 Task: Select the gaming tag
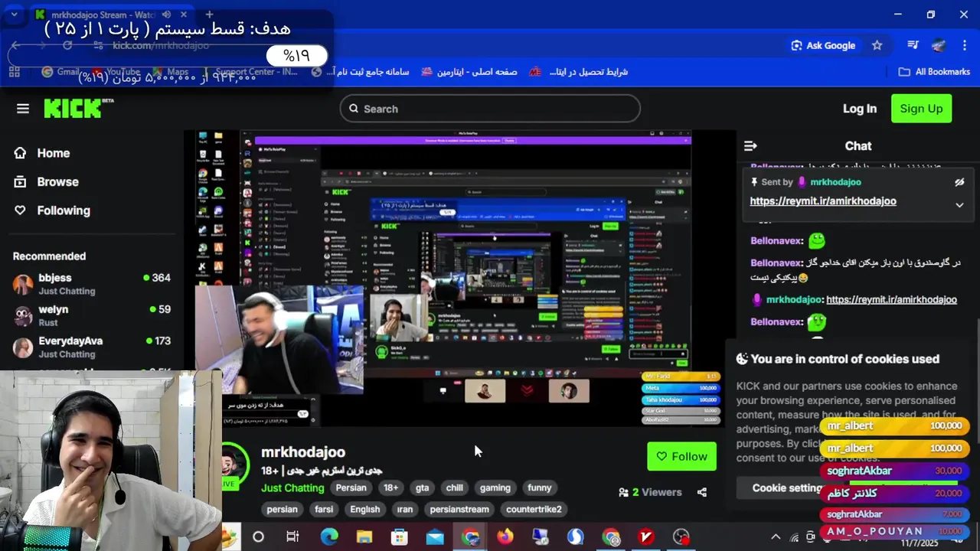495,487
